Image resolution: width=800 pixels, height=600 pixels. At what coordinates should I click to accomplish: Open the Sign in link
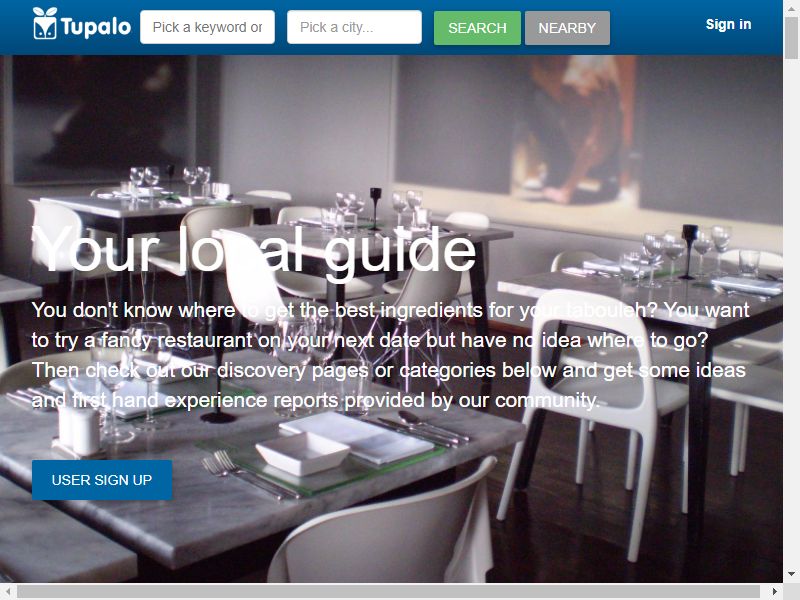728,24
